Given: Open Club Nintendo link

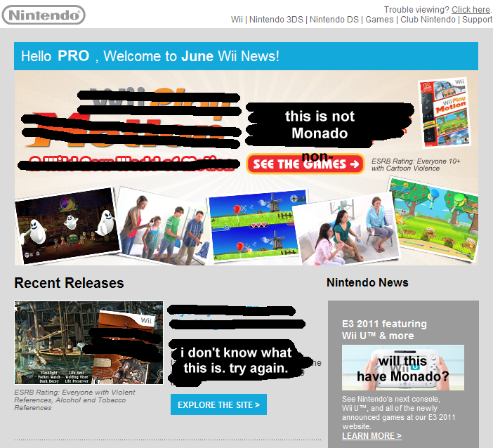Looking at the screenshot, I should 427,20.
